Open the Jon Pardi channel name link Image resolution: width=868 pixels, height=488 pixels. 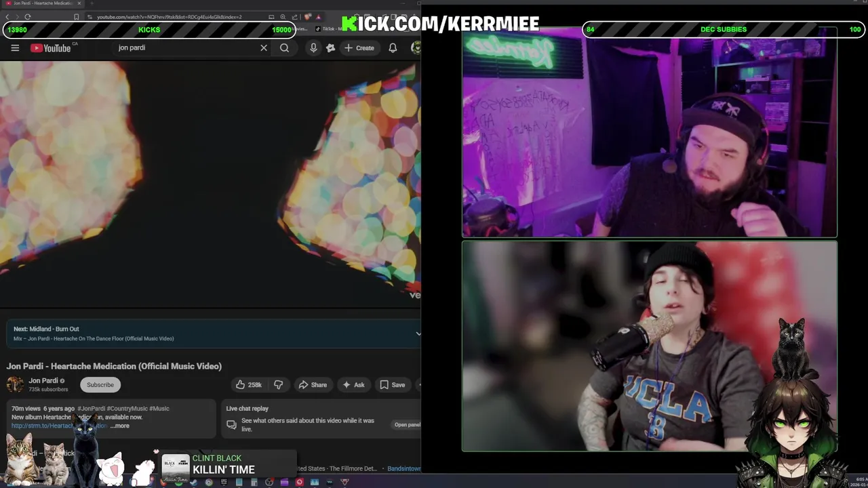[x=43, y=380]
